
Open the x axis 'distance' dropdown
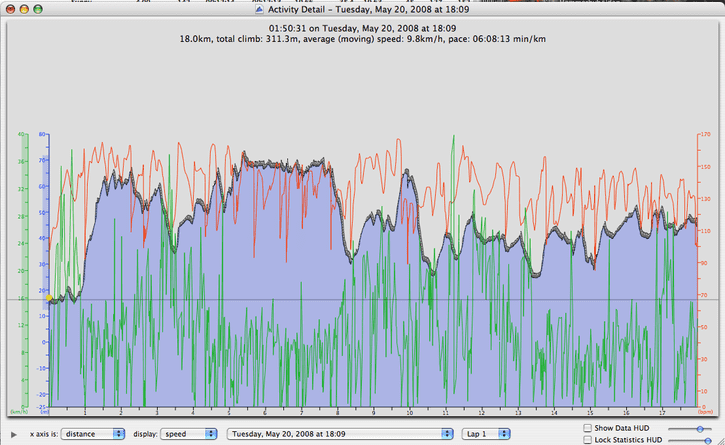[x=93, y=434]
